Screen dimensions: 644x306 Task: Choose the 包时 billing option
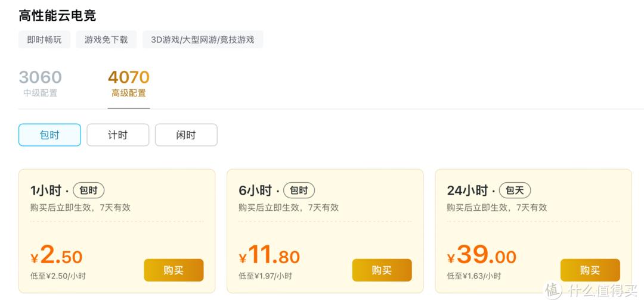pyautogui.click(x=49, y=135)
